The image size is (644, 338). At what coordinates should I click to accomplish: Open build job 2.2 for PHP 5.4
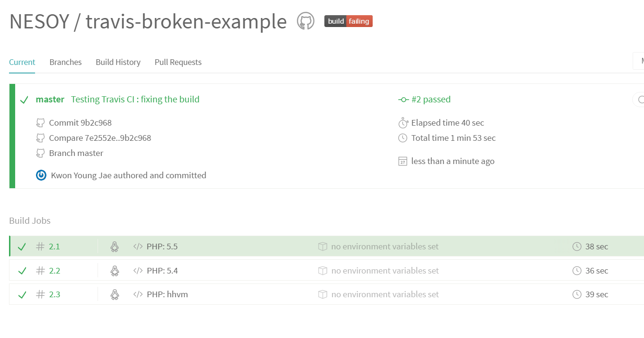click(x=326, y=271)
